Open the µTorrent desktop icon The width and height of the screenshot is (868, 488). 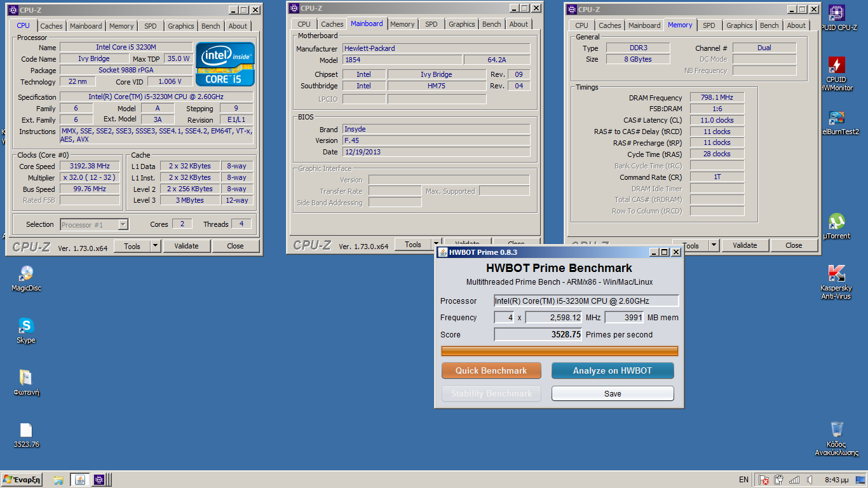click(837, 226)
